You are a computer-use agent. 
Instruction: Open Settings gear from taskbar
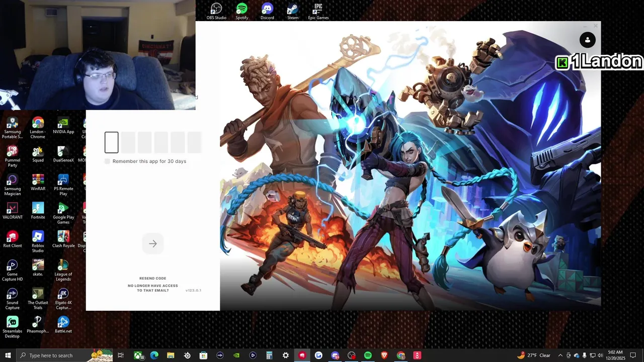(x=286, y=355)
